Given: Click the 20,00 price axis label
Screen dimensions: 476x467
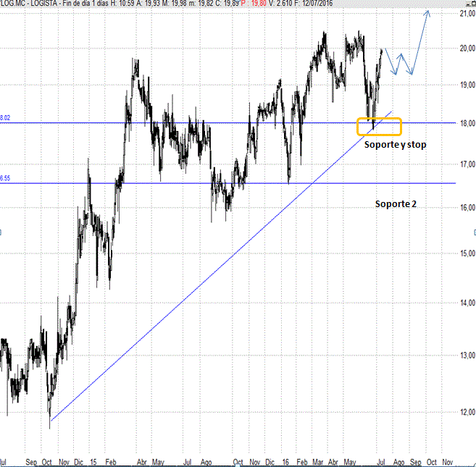Looking at the screenshot, I should click(467, 49).
